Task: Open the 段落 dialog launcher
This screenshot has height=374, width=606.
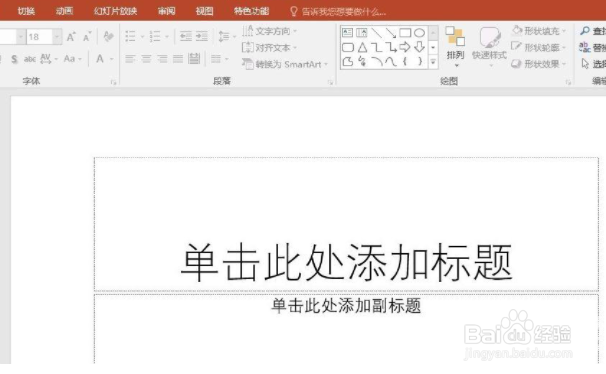Action: (330, 82)
